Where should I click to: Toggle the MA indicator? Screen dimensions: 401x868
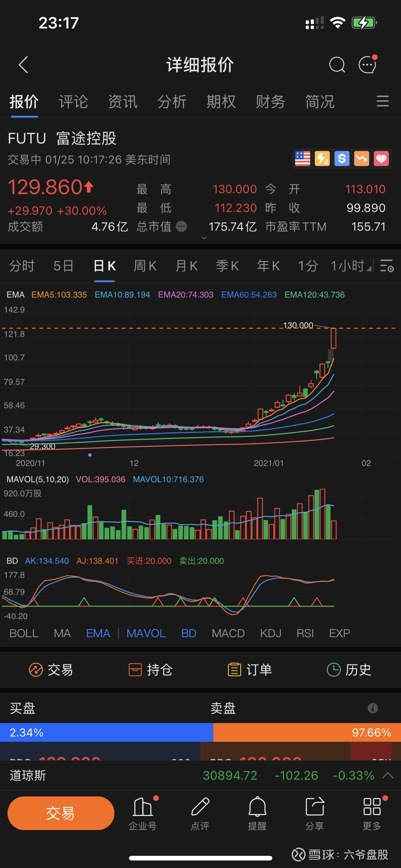62,633
